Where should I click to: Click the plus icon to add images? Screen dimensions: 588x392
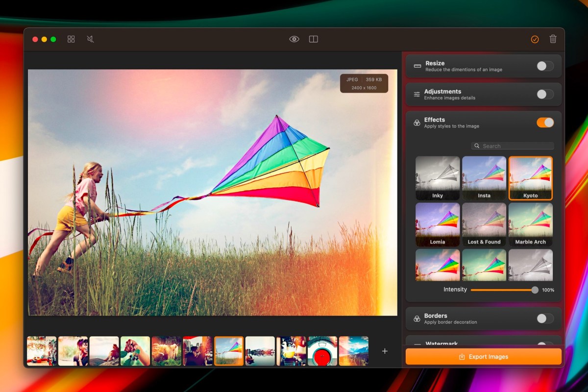click(x=385, y=351)
